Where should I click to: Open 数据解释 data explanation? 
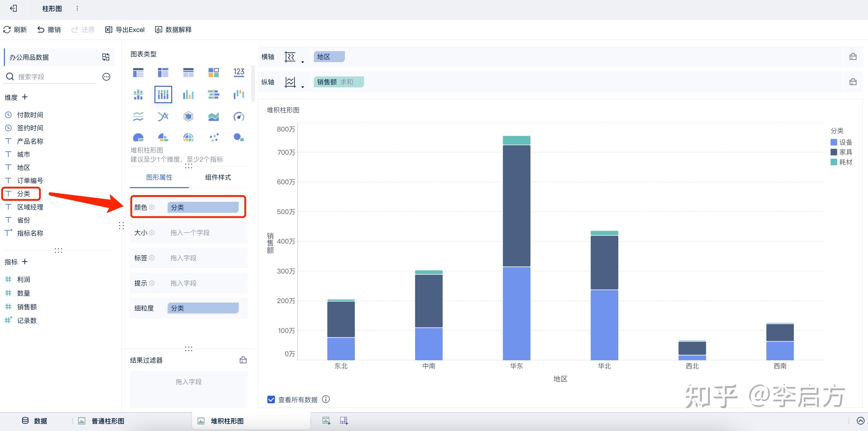pos(173,30)
